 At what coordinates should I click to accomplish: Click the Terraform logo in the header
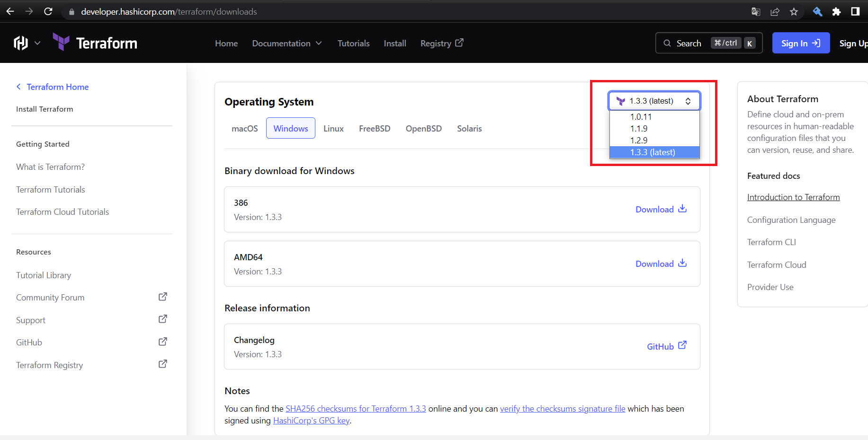coord(95,43)
